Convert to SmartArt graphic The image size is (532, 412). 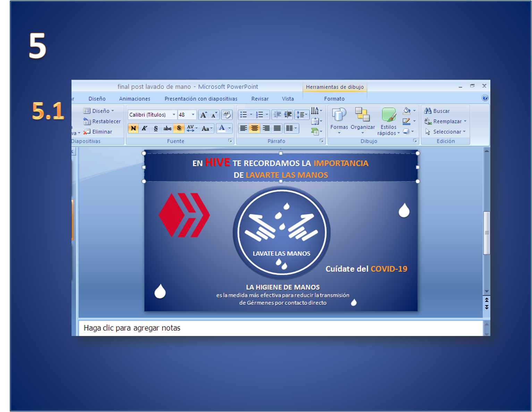click(x=316, y=132)
